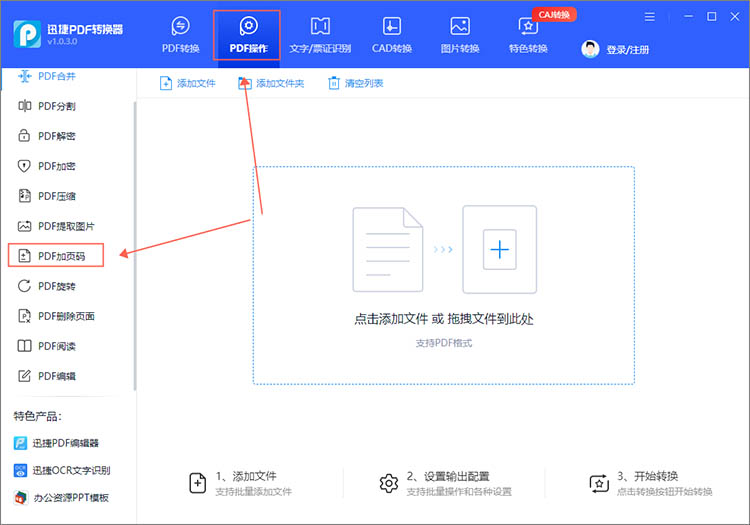Click the 迅捷PDF转换器 app logo
This screenshot has height=525, width=750.
(27, 34)
